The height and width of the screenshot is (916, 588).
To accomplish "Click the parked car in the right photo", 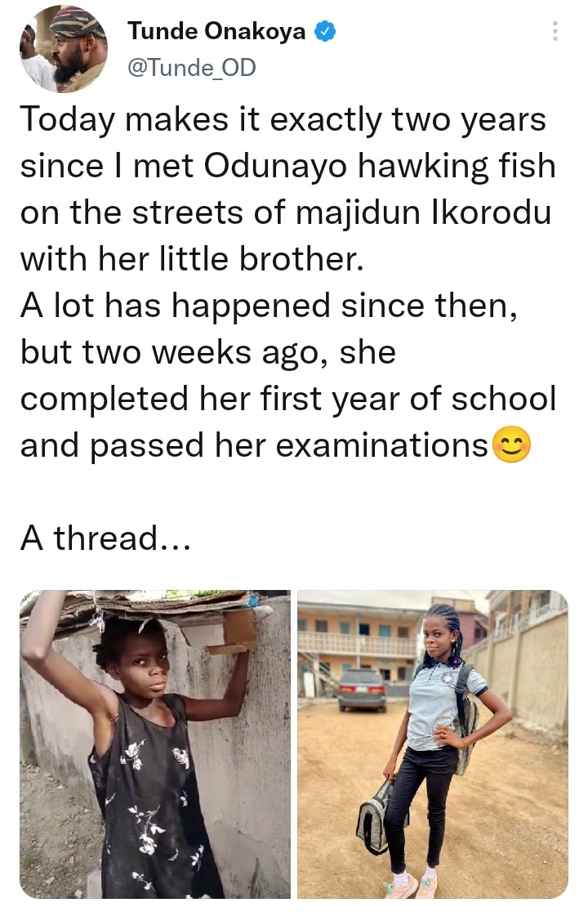I will point(362,690).
